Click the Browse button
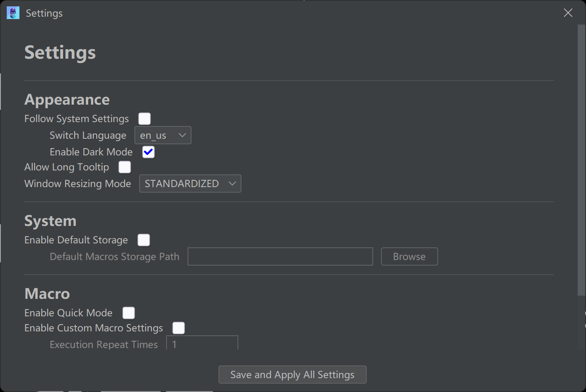 pyautogui.click(x=409, y=257)
